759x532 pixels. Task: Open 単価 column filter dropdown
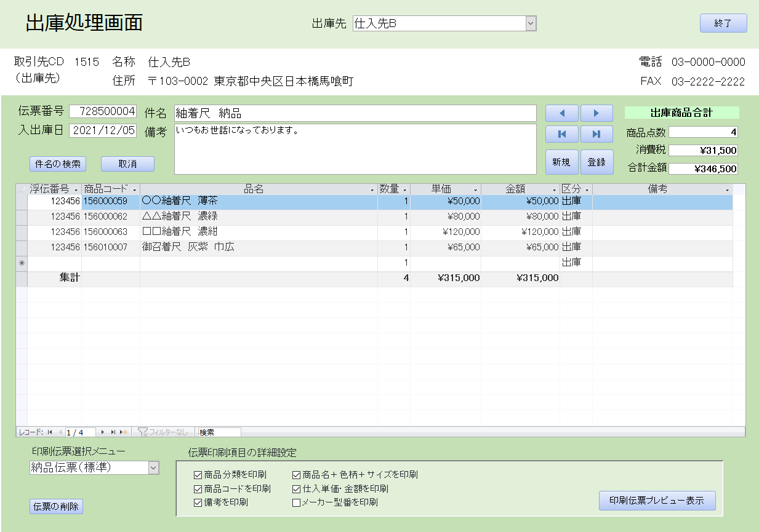point(475,189)
